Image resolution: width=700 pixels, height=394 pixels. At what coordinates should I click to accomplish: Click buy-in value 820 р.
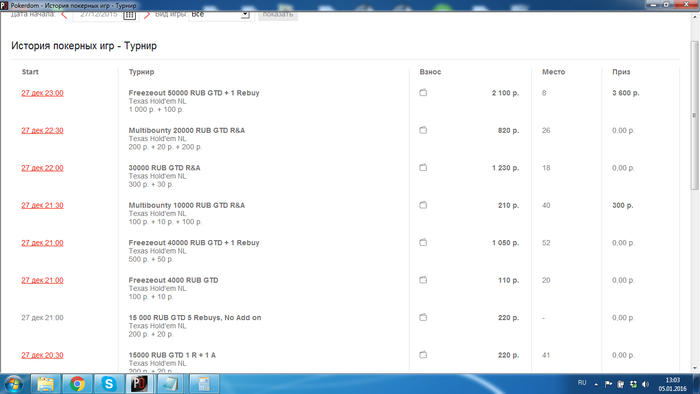508,130
